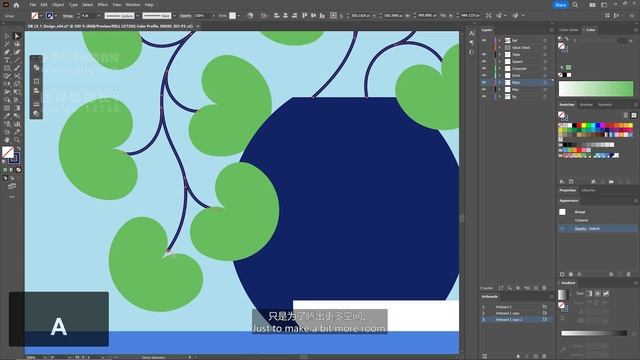Select the Type tool
Image resolution: width=640 pixels, height=360 pixels.
pyautogui.click(x=7, y=60)
